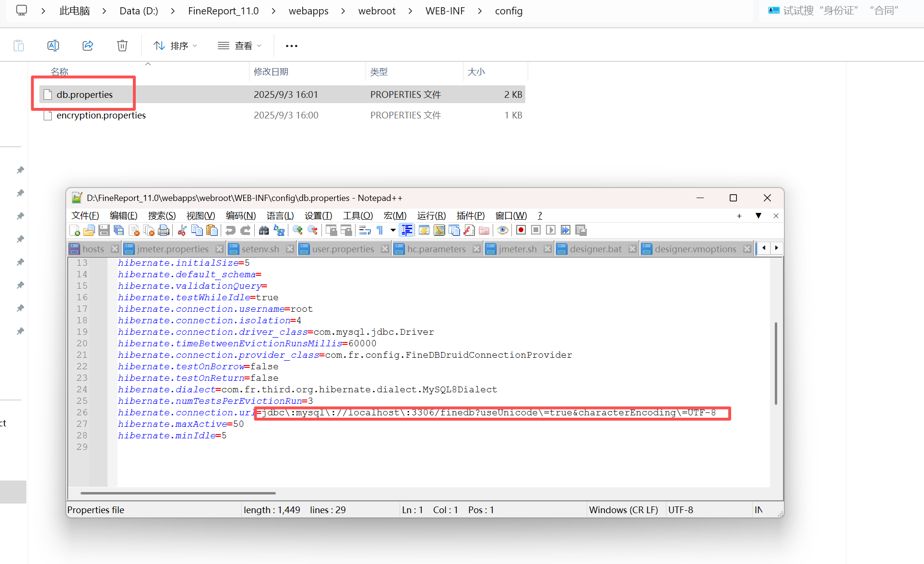Click the Paste clipboard icon in Notepad++

[x=212, y=230]
